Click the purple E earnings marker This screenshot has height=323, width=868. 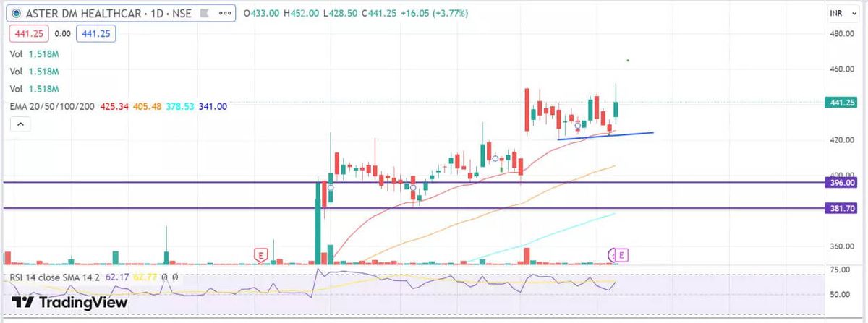[x=622, y=254]
